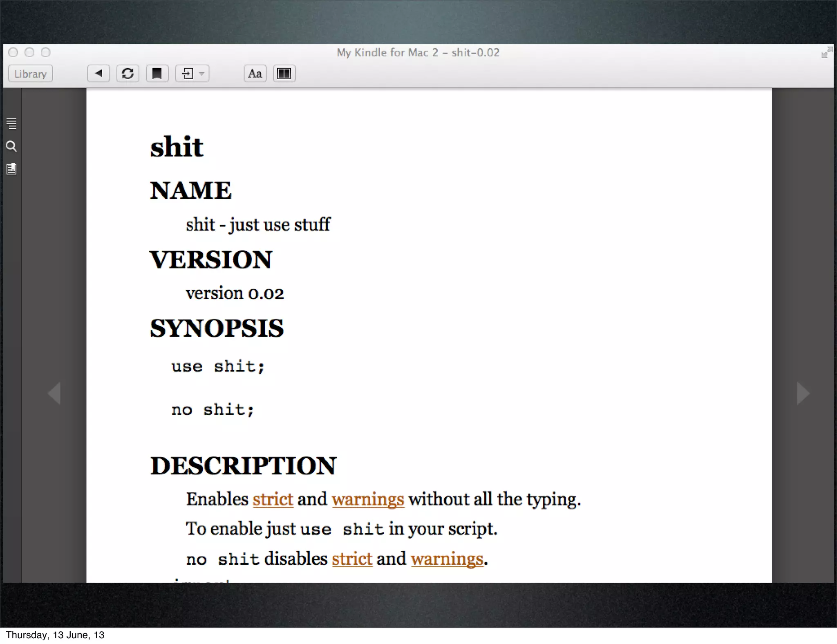Follow the first 'warnings' link
Viewport: 837px width, 644px height.
(367, 499)
